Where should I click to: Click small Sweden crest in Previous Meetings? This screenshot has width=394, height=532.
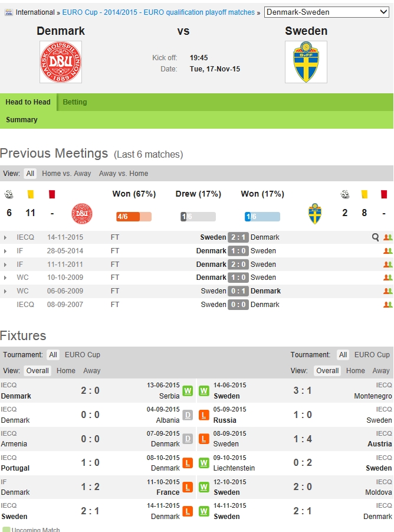click(315, 214)
